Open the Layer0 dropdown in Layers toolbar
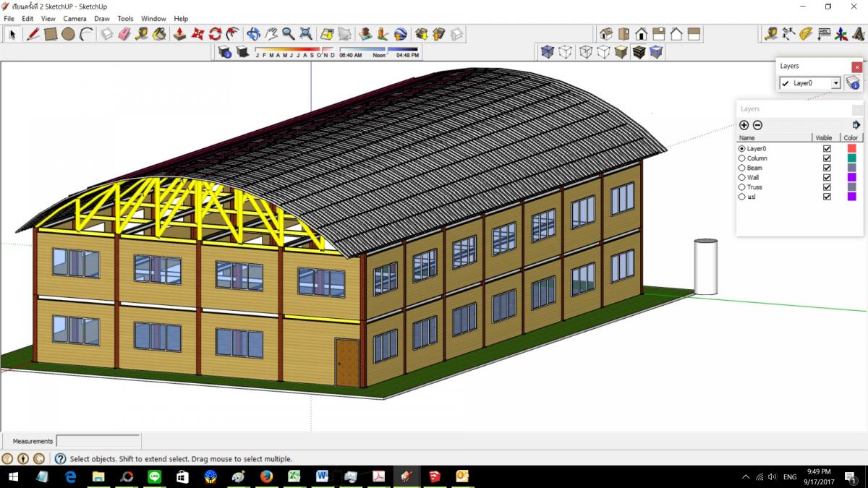The height and width of the screenshot is (488, 868). (x=836, y=83)
